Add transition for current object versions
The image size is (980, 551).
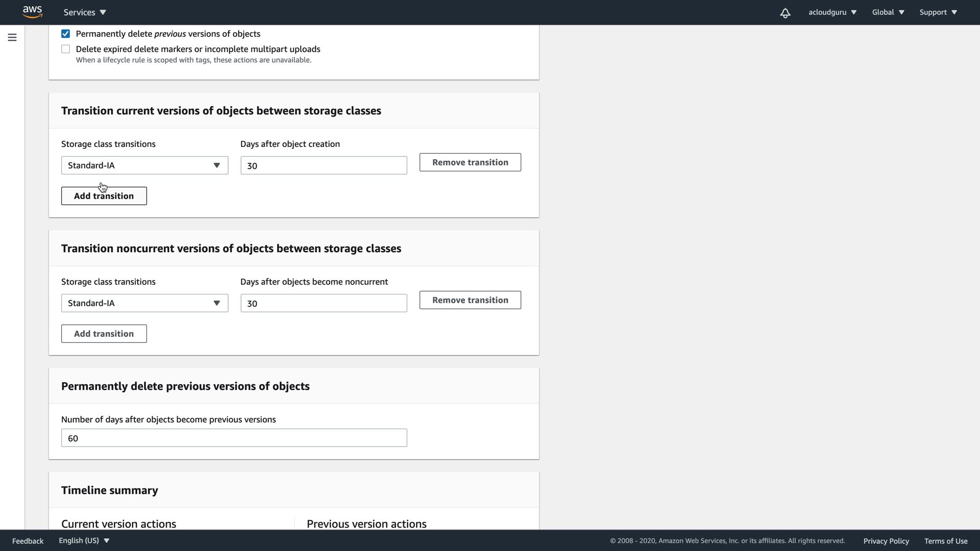click(x=104, y=196)
